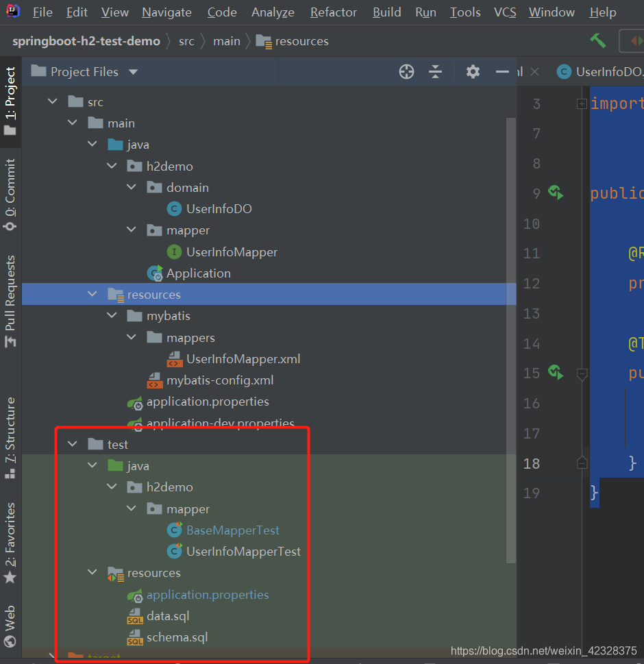644x664 pixels.
Task: Click line number 18 in gutter
Action: 532,463
